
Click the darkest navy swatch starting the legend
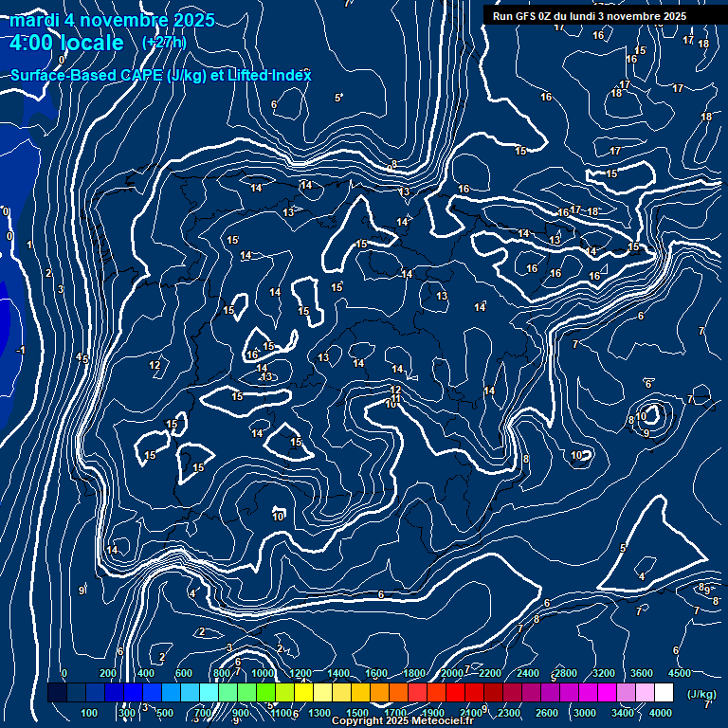click(58, 692)
